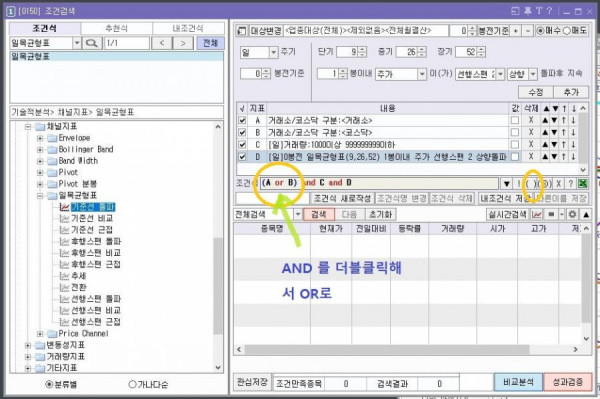Image resolution: width=600 pixels, height=399 pixels.
Task: Click the Excel export icon in condition bar
Action: [x=582, y=183]
